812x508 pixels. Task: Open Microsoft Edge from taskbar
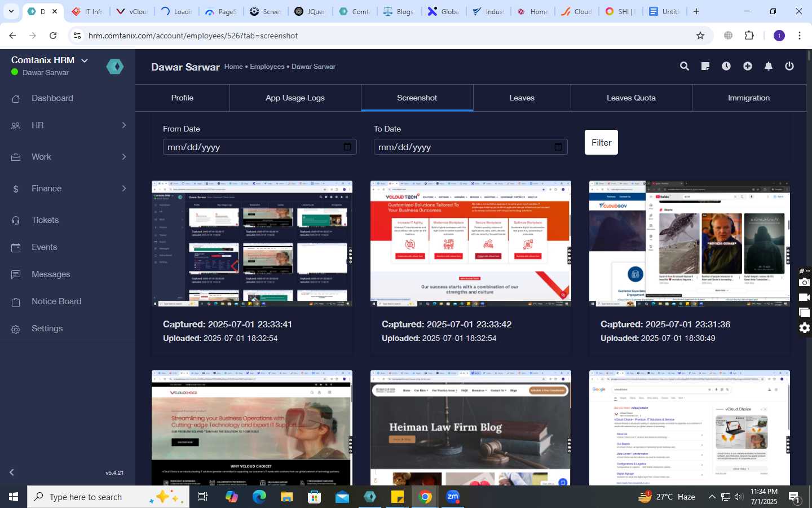(259, 497)
